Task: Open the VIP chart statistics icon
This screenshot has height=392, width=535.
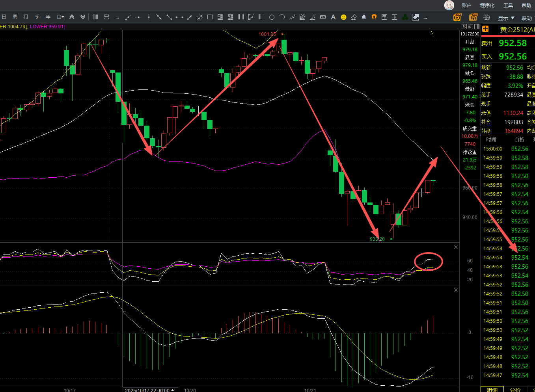Action: pos(473,17)
